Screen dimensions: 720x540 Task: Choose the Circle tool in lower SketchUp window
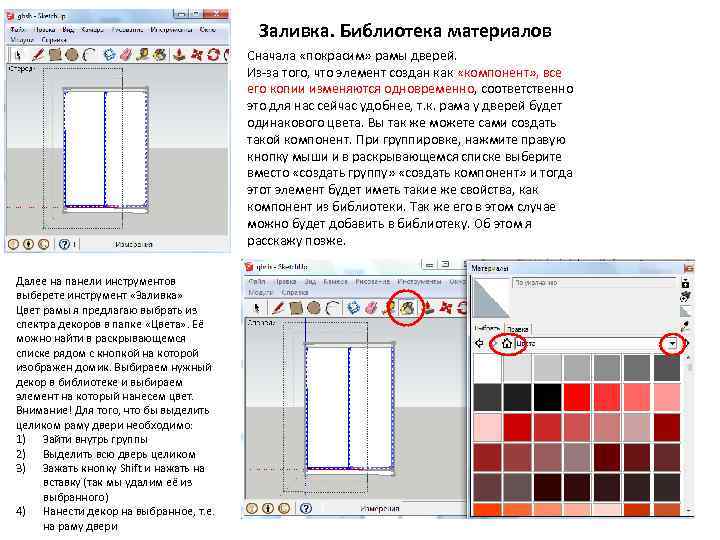[x=313, y=307]
